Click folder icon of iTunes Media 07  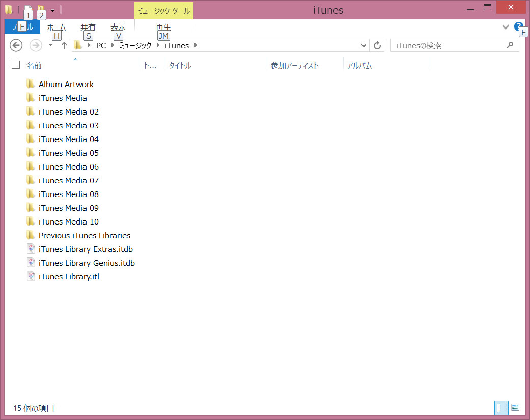(31, 180)
